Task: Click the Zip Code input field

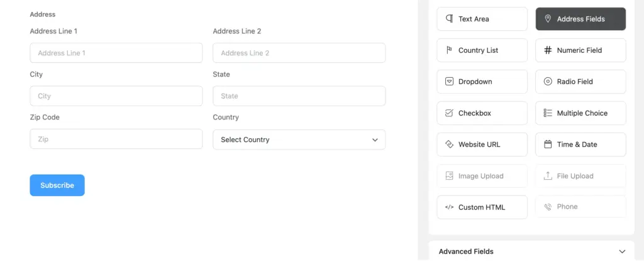Action: point(116,139)
